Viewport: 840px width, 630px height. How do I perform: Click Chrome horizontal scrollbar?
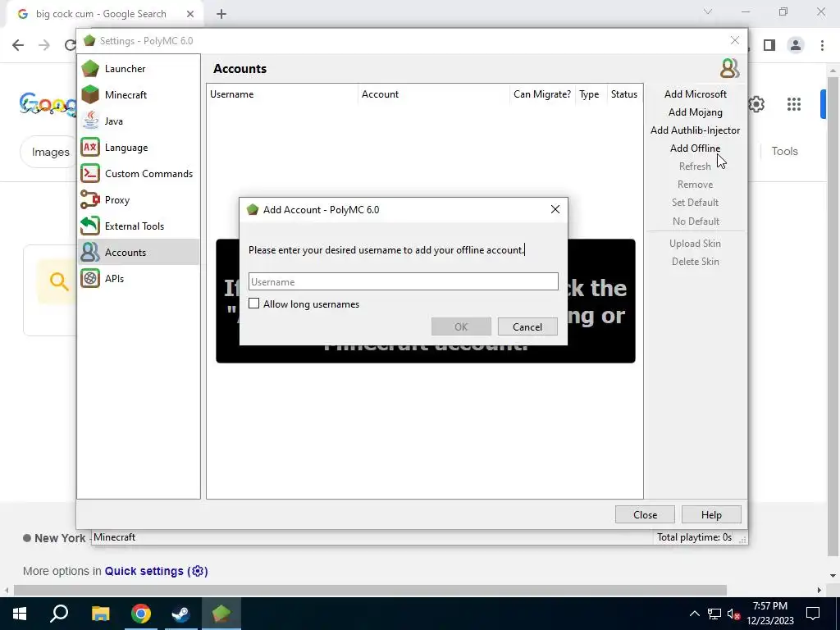370,591
